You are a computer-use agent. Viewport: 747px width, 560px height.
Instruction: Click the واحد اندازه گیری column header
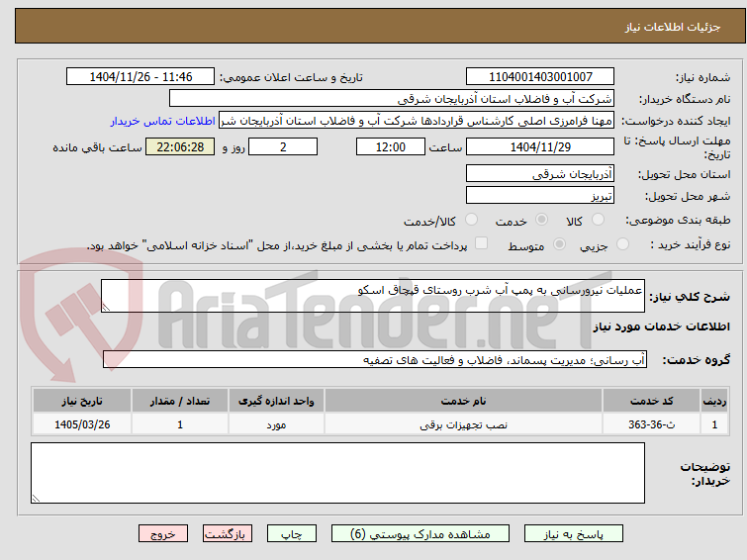(276, 401)
